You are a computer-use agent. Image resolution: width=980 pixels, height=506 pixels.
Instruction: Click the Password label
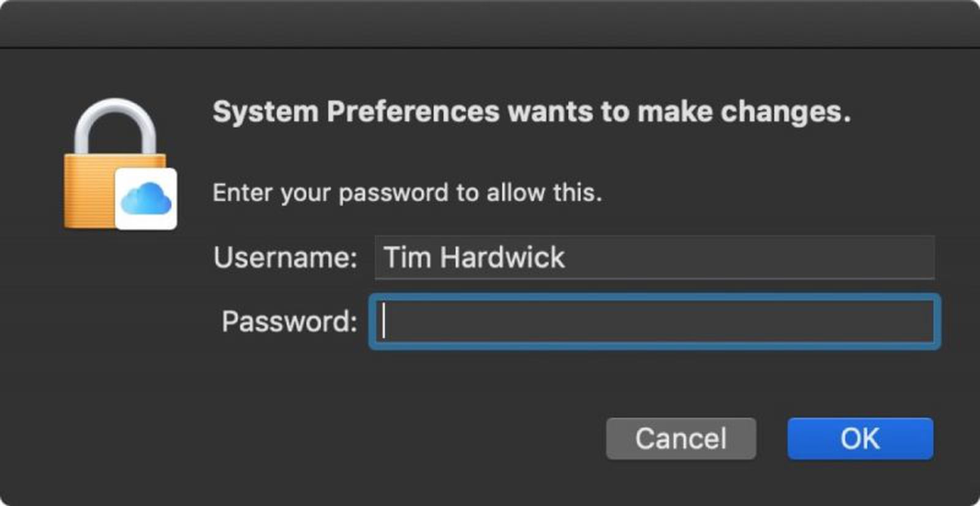tap(289, 322)
